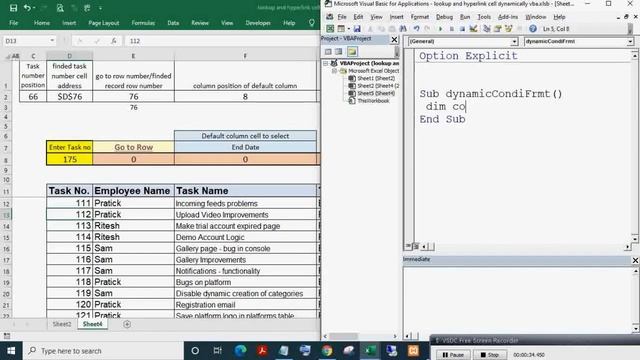Click the Break pause icon in VBA toolbar
The height and width of the screenshot is (360, 640).
[451, 29]
